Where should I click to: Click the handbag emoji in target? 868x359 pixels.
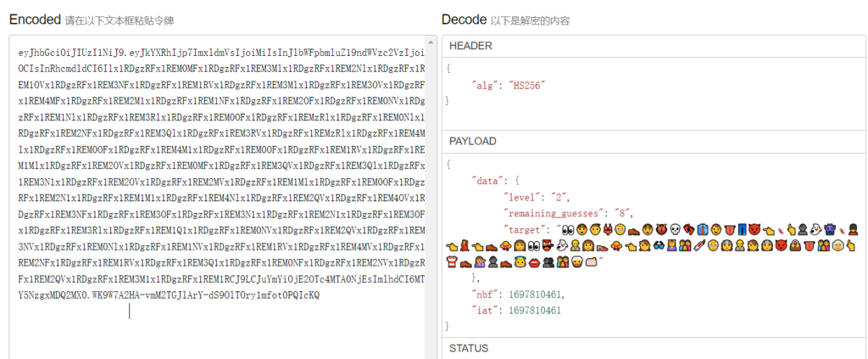click(x=794, y=246)
